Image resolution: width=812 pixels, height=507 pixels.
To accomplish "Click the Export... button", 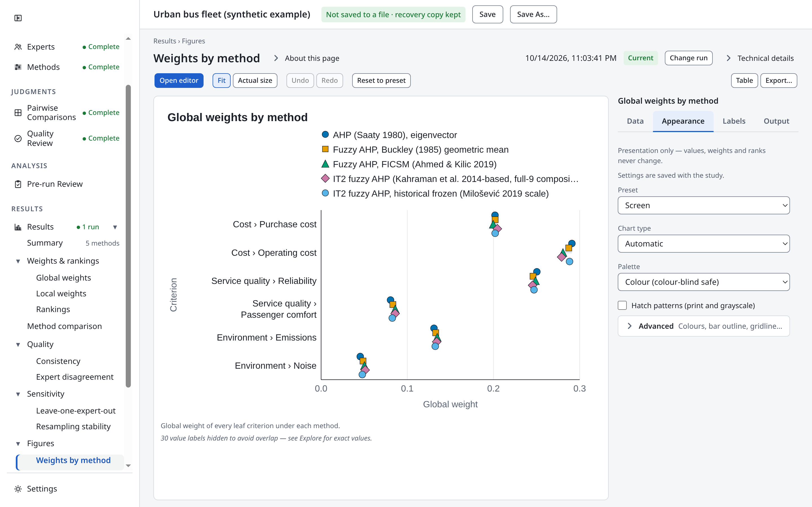I will pyautogui.click(x=778, y=81).
